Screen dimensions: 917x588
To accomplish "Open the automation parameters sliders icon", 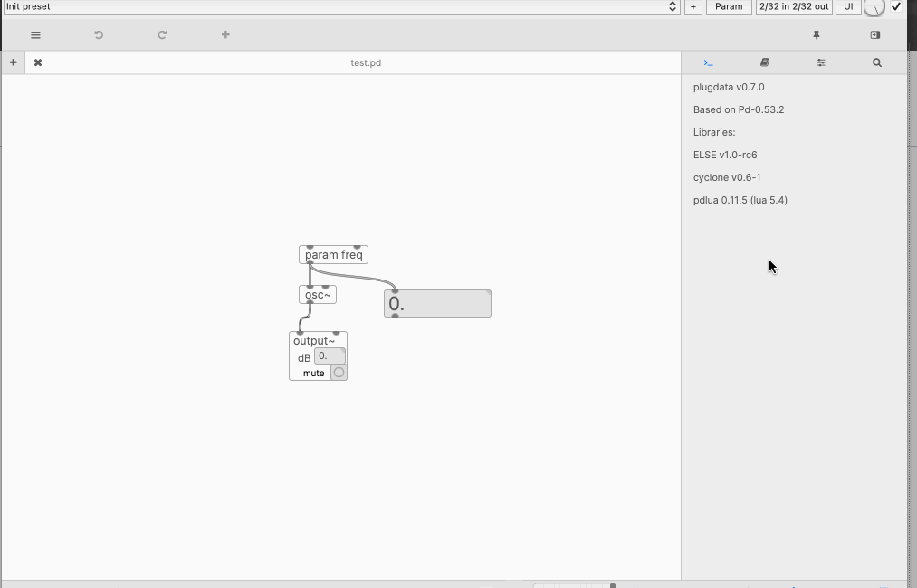I will (821, 62).
